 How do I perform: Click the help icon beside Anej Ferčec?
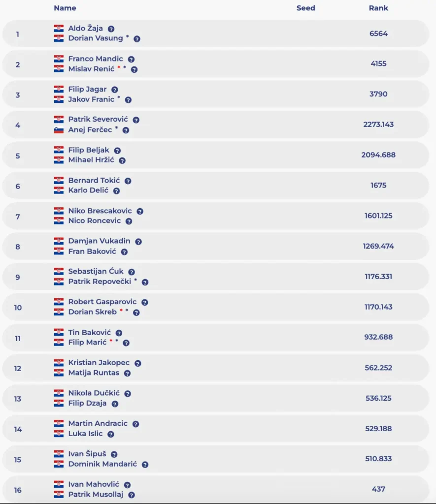pos(126,130)
